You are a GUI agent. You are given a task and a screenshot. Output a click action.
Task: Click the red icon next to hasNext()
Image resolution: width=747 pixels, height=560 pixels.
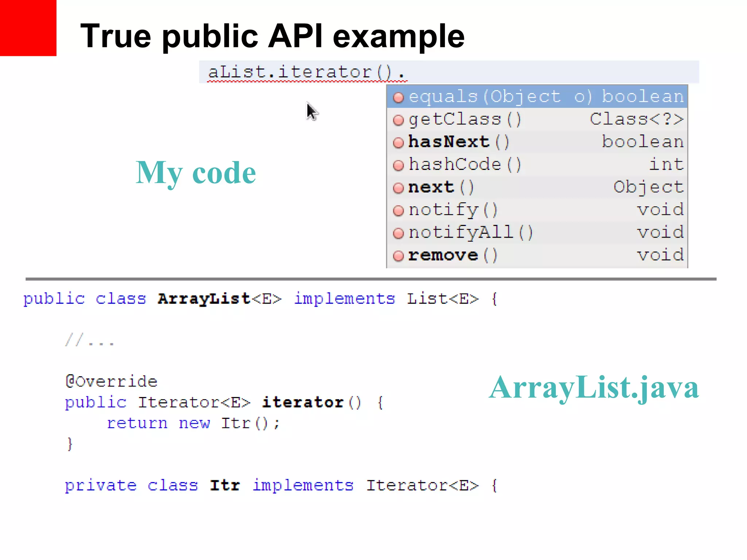pyautogui.click(x=398, y=143)
